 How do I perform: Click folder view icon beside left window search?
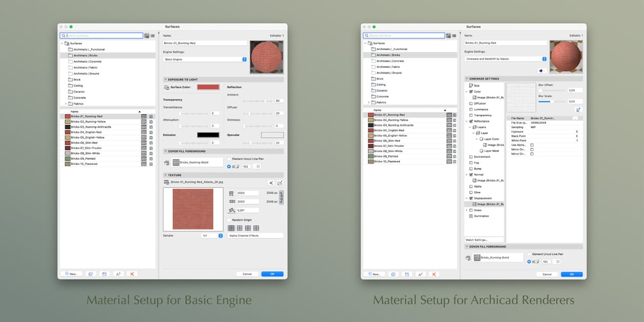[x=147, y=36]
